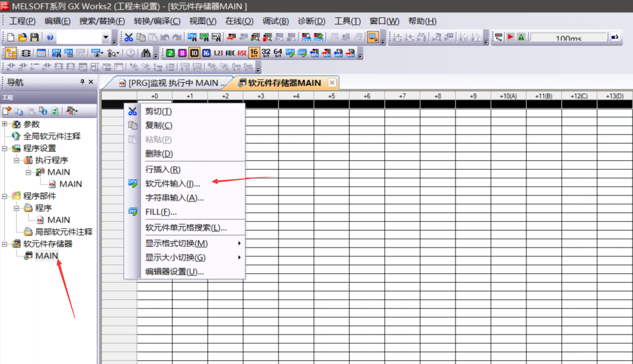Click the 100ms interval field
The width and height of the screenshot is (633, 364).
[x=568, y=38]
